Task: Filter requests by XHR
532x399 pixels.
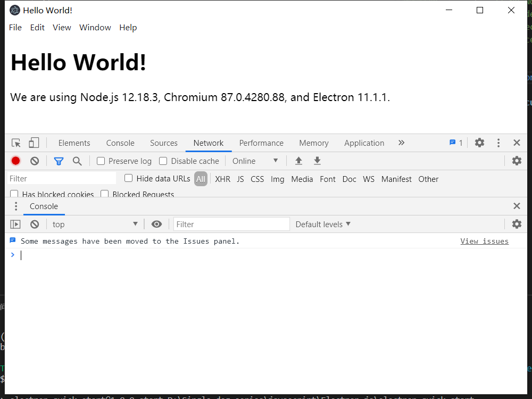Action: [x=222, y=179]
